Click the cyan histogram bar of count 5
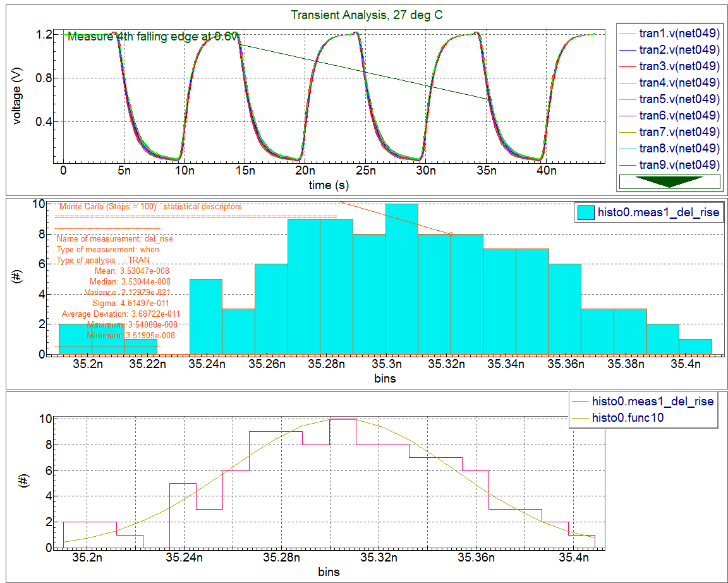 [205, 317]
